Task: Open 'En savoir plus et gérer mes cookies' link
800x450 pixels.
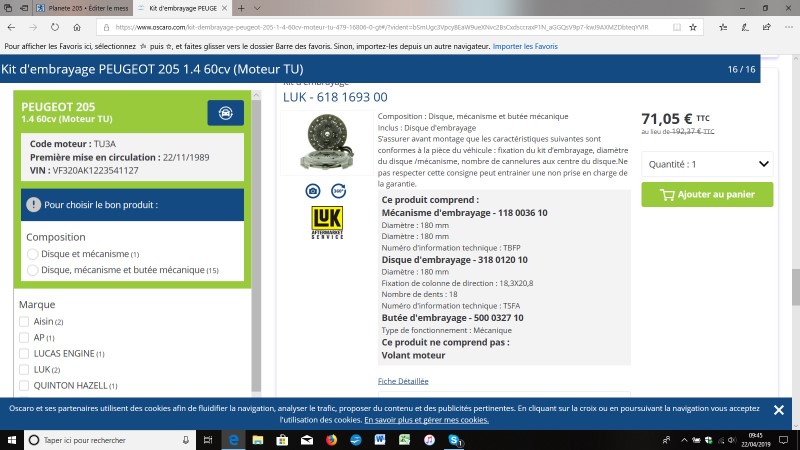Action: pos(426,420)
